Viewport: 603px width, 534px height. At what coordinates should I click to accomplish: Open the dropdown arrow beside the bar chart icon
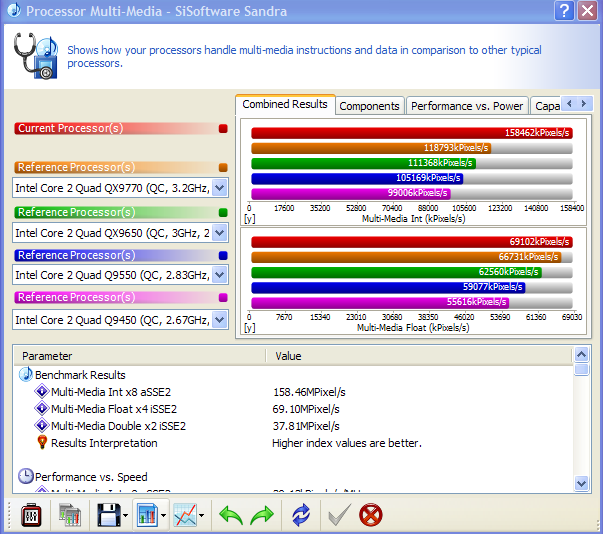pos(163,515)
